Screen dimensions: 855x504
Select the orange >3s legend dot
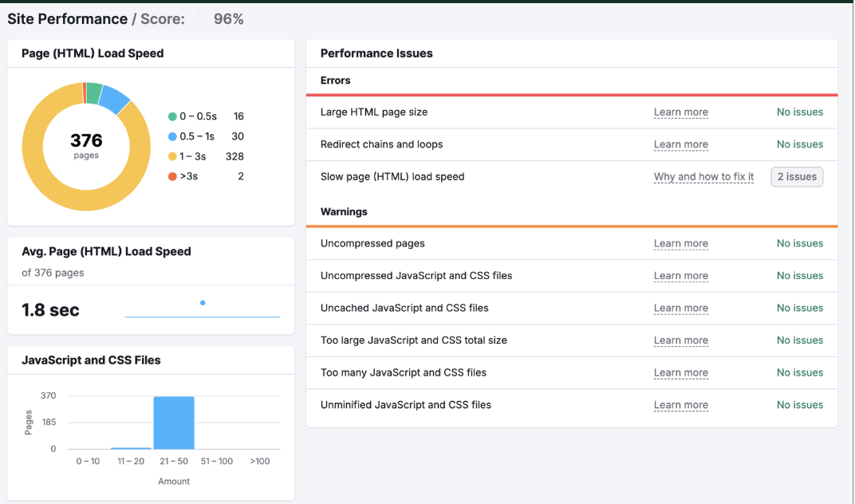coord(172,176)
